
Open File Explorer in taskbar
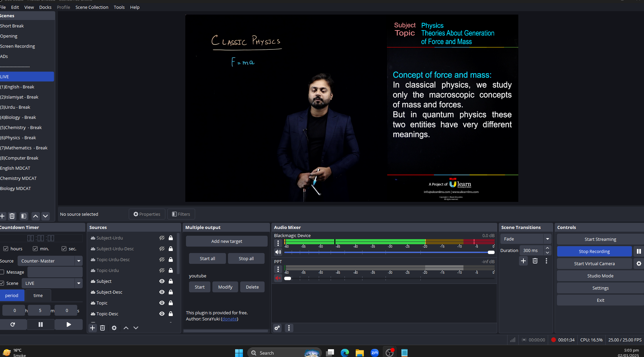click(360, 353)
